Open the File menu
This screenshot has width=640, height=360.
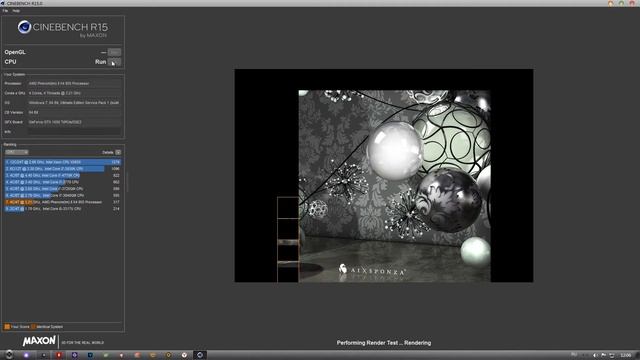pos(5,11)
